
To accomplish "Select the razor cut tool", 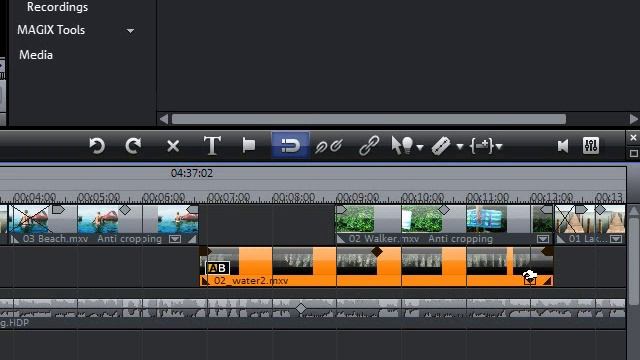I will pos(441,146).
